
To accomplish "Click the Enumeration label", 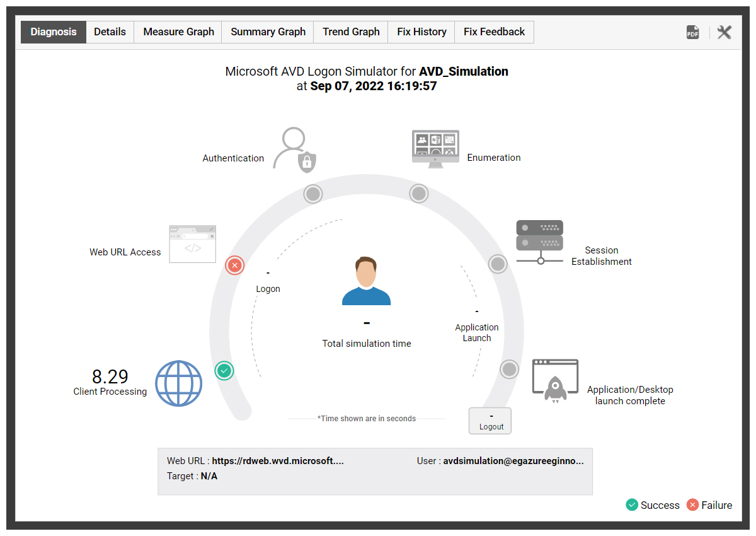I will pyautogui.click(x=494, y=158).
